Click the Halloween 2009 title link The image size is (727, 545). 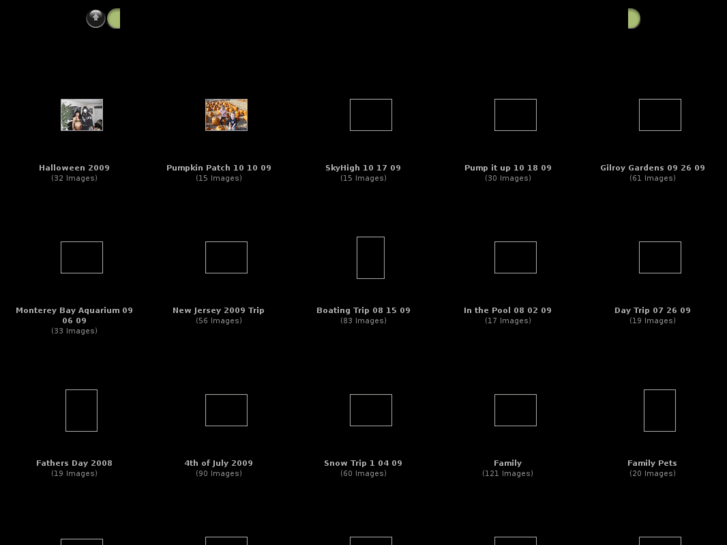(74, 167)
